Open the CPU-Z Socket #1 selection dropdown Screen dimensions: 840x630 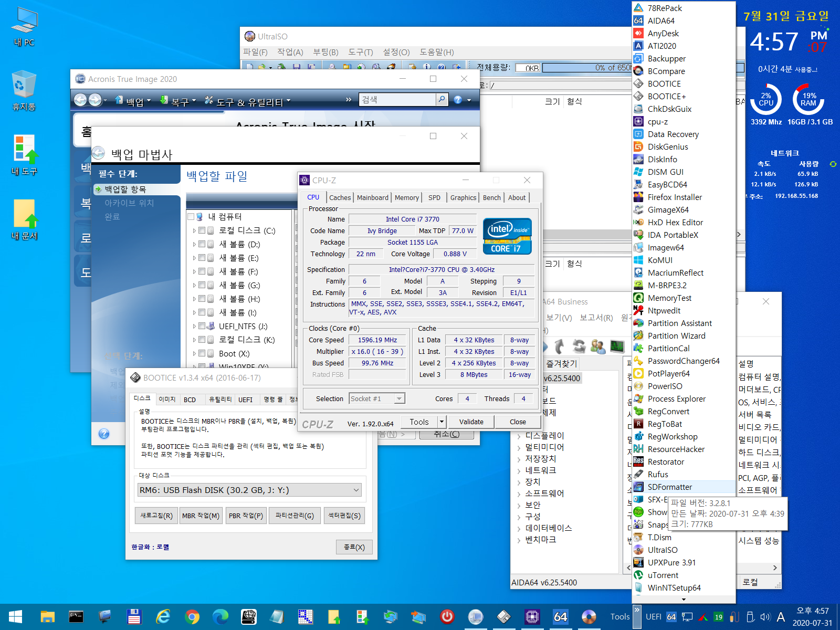click(377, 398)
